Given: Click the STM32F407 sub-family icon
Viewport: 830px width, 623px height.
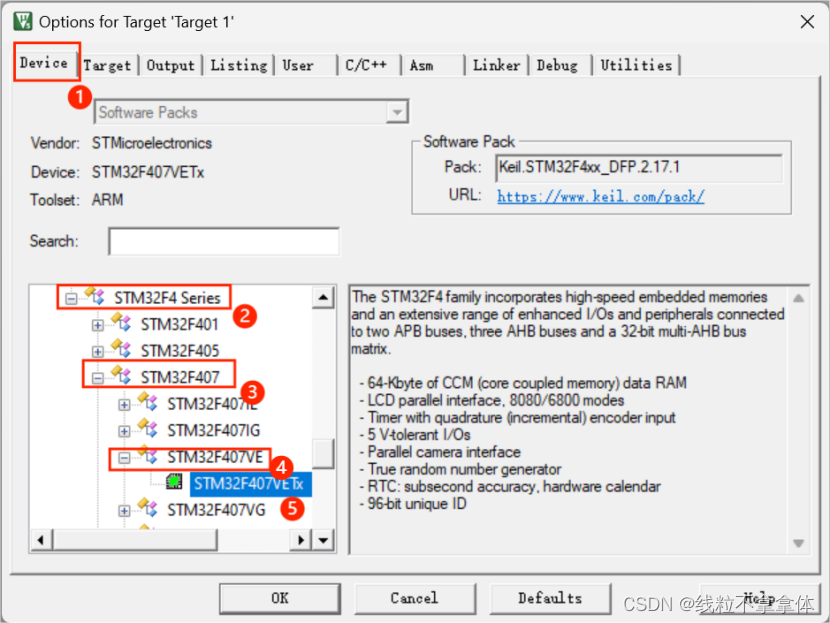Looking at the screenshot, I should click(x=121, y=375).
